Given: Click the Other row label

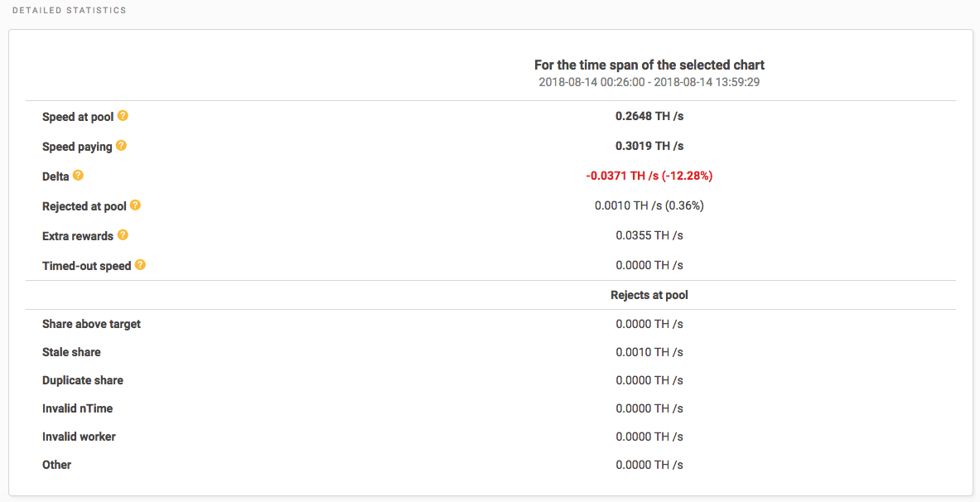Looking at the screenshot, I should 57,465.
